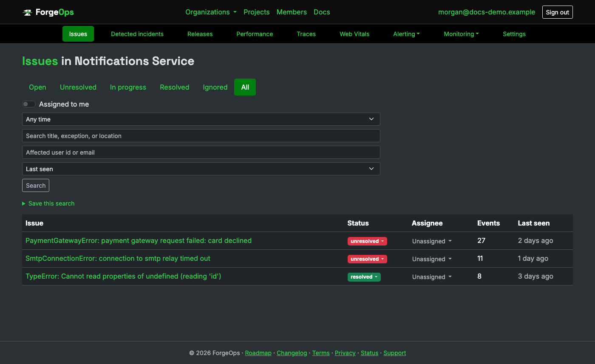Open the Members page
Screen dimensions: 595x364
pos(292,12)
